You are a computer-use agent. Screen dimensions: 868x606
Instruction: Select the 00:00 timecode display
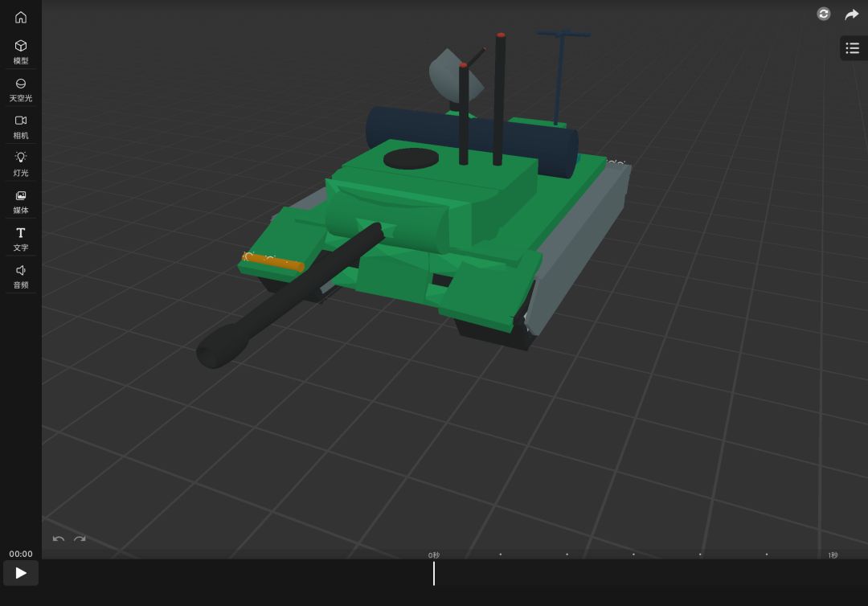point(20,554)
